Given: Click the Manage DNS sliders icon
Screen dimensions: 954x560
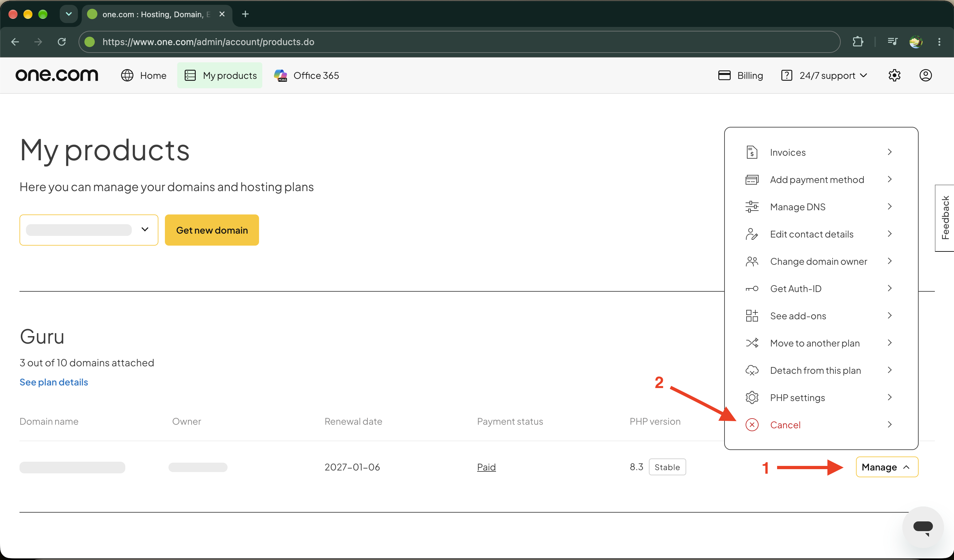Looking at the screenshot, I should [x=752, y=207].
